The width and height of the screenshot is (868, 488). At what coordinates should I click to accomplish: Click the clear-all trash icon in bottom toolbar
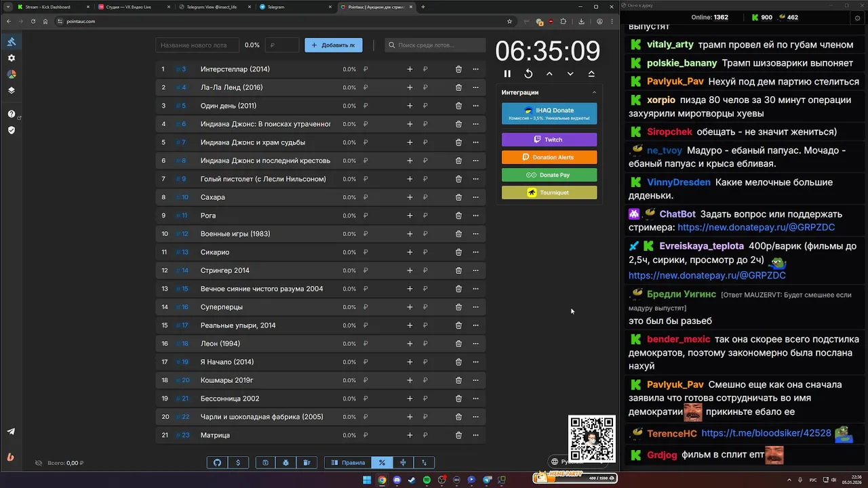tap(306, 462)
